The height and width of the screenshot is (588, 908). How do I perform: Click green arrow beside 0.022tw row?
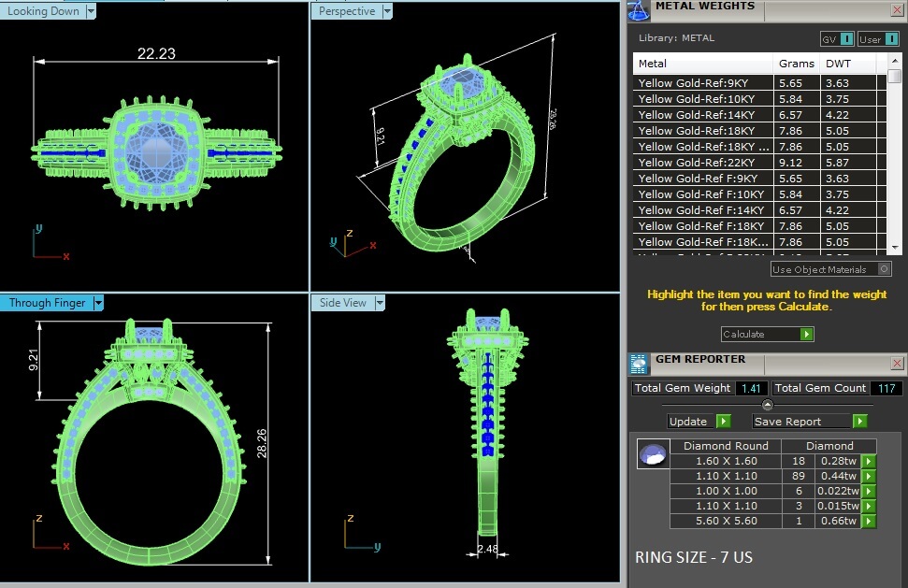coord(869,491)
